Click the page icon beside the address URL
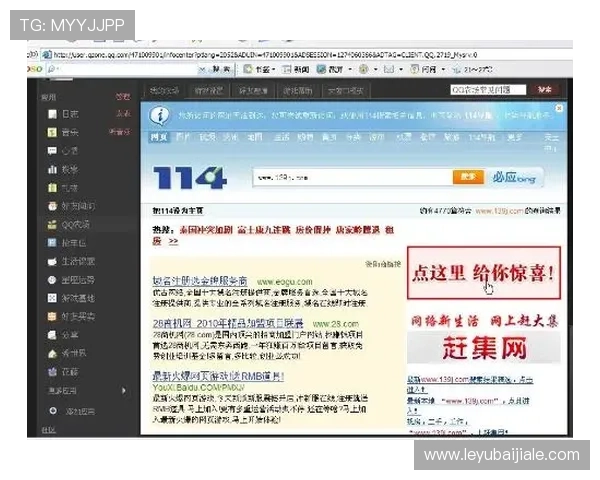This screenshot has height=480, width=600. tap(47, 55)
